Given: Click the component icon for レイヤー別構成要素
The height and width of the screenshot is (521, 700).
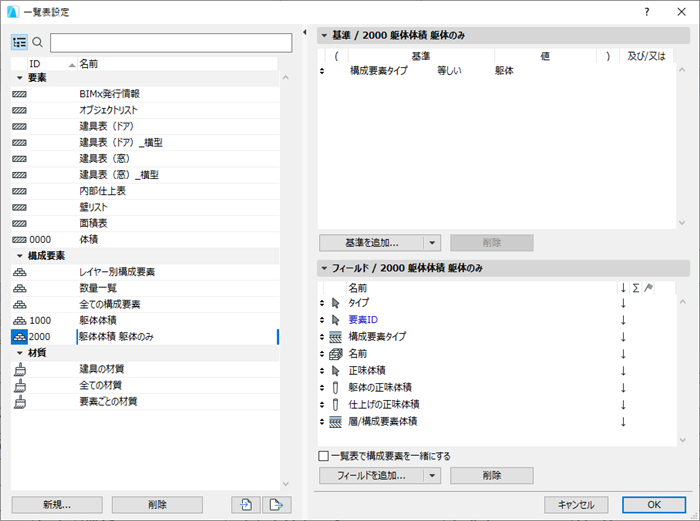Looking at the screenshot, I should point(20,272).
